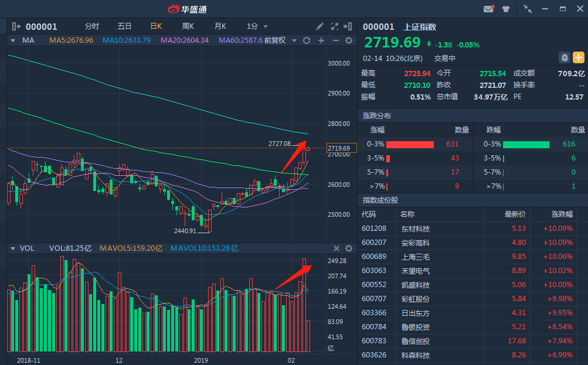The image size is (588, 365).
Task: Open the mail messages icon
Action: pos(488,9)
